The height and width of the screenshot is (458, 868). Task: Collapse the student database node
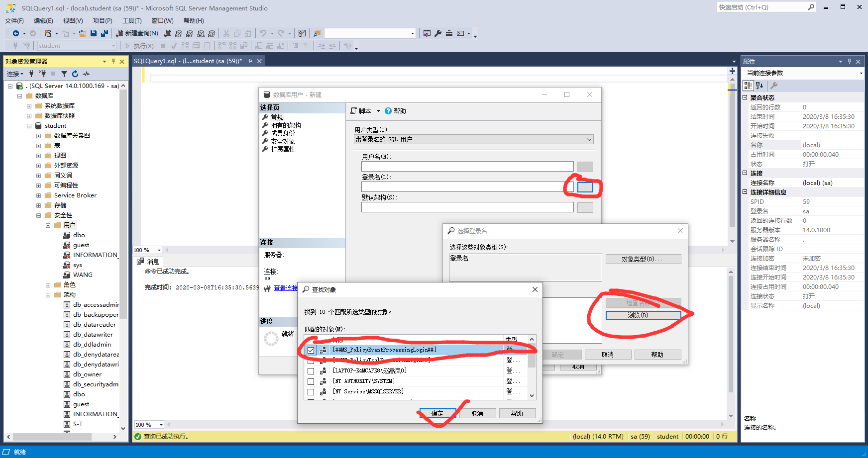[x=29, y=126]
